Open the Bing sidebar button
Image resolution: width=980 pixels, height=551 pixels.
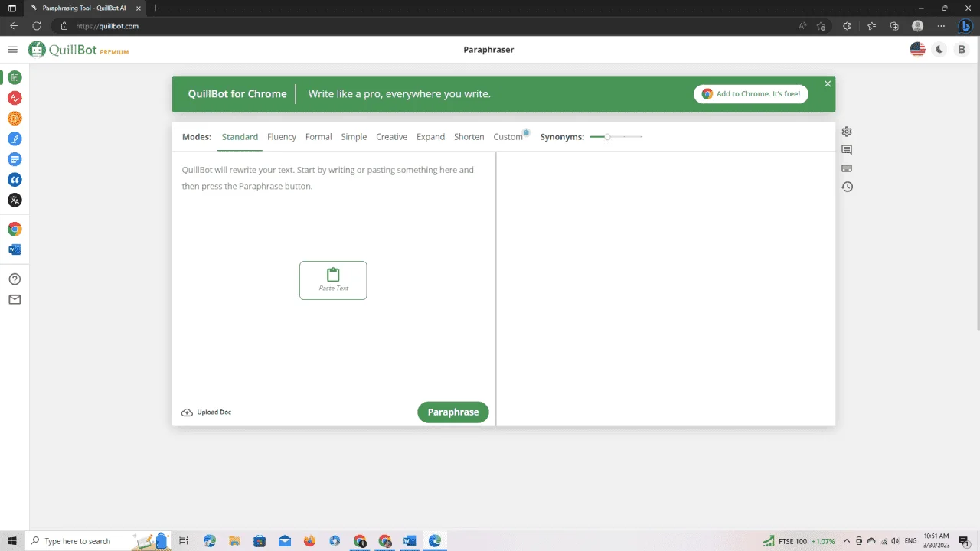965,26
